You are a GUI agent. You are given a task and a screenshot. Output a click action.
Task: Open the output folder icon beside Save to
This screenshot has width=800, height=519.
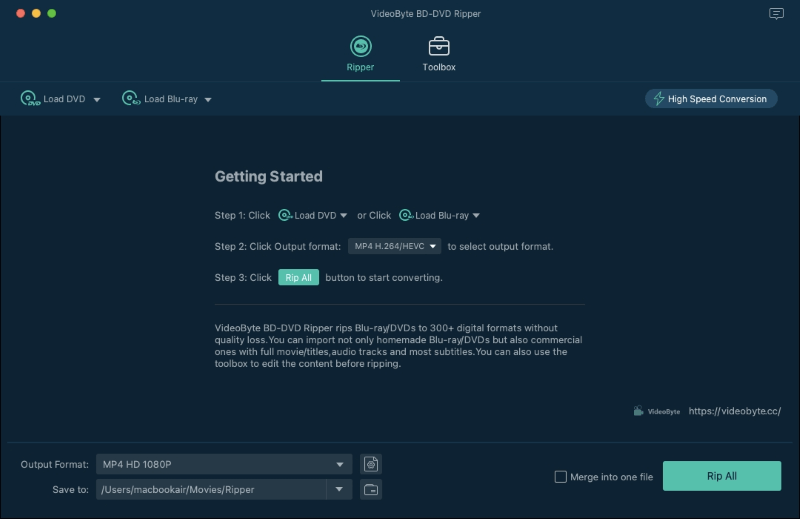click(371, 489)
